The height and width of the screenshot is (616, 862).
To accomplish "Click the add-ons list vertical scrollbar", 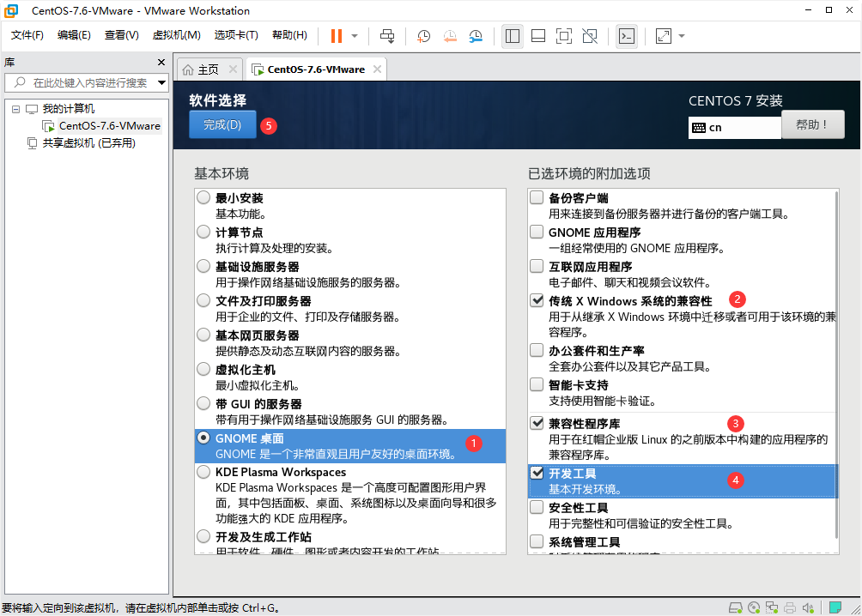I will [x=836, y=365].
